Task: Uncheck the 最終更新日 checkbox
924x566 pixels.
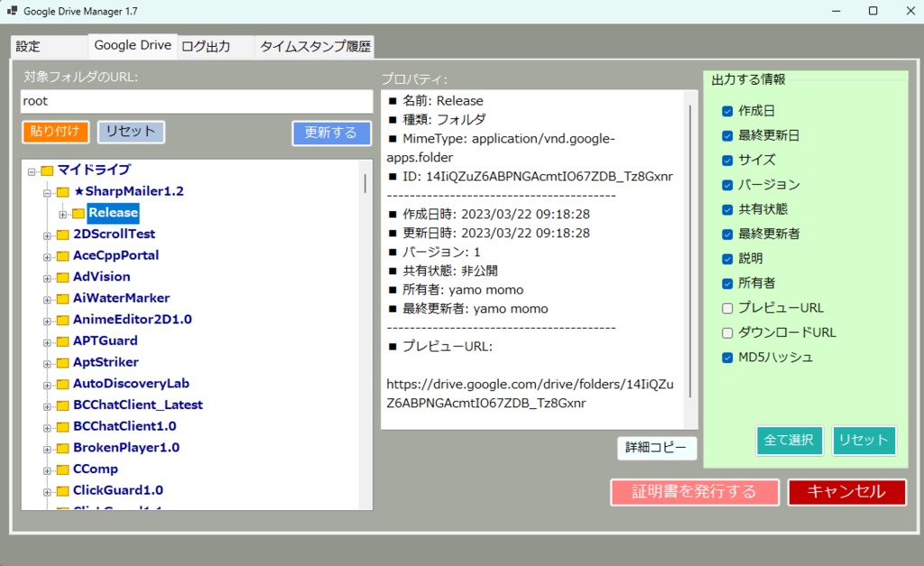Action: coord(727,135)
